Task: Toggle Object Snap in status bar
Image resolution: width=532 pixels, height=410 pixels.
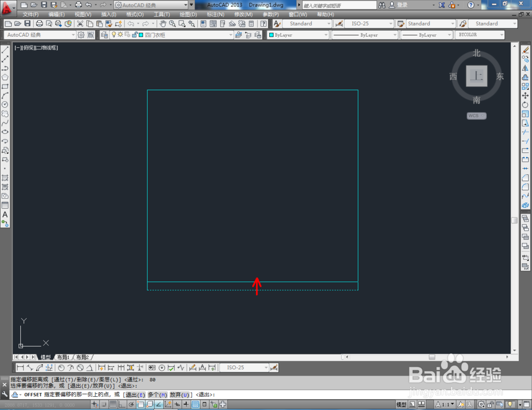Action: [140, 404]
